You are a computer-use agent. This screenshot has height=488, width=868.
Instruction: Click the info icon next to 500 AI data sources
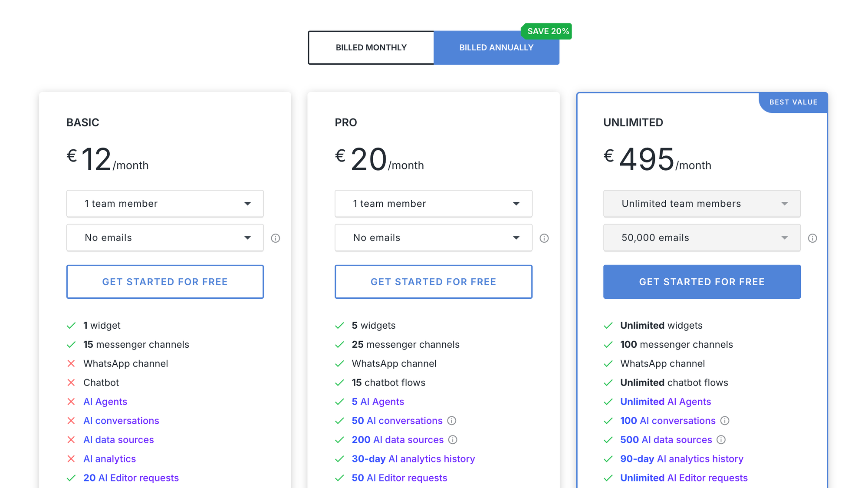(x=721, y=440)
